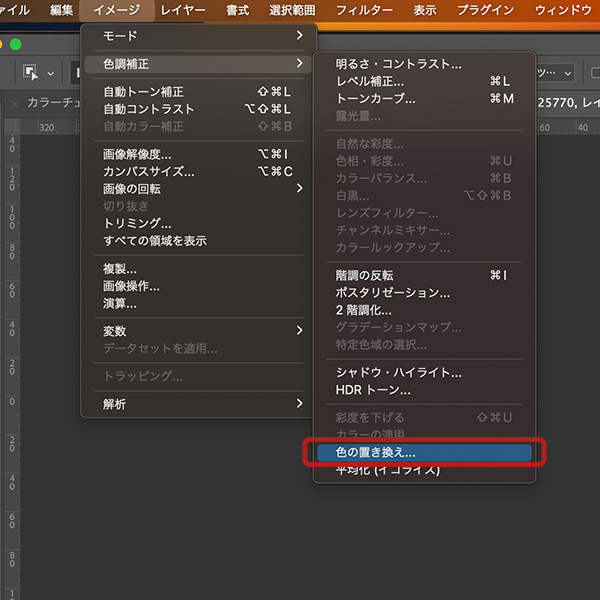The width and height of the screenshot is (600, 600).
Task: Select 階調の反転 to invert the image
Action: click(364, 275)
